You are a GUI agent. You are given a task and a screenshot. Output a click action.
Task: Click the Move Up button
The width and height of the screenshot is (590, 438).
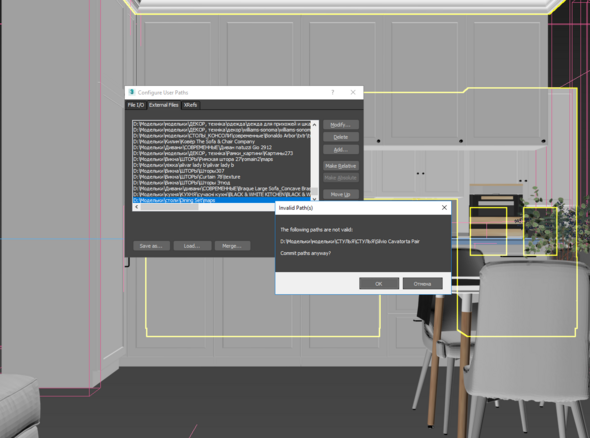click(341, 195)
